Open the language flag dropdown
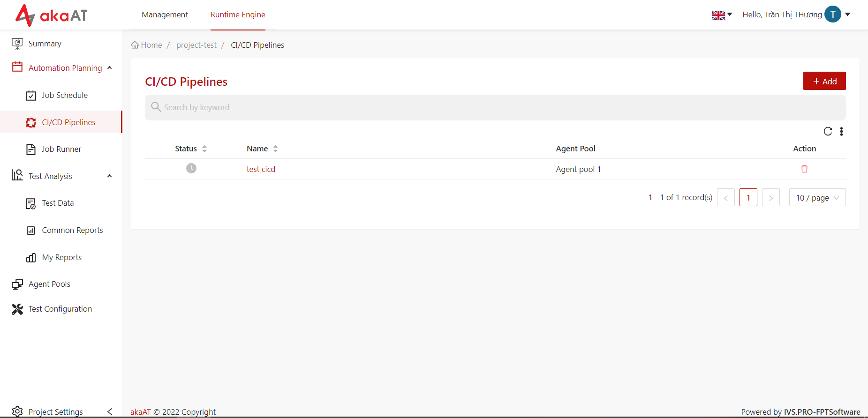 (x=722, y=15)
